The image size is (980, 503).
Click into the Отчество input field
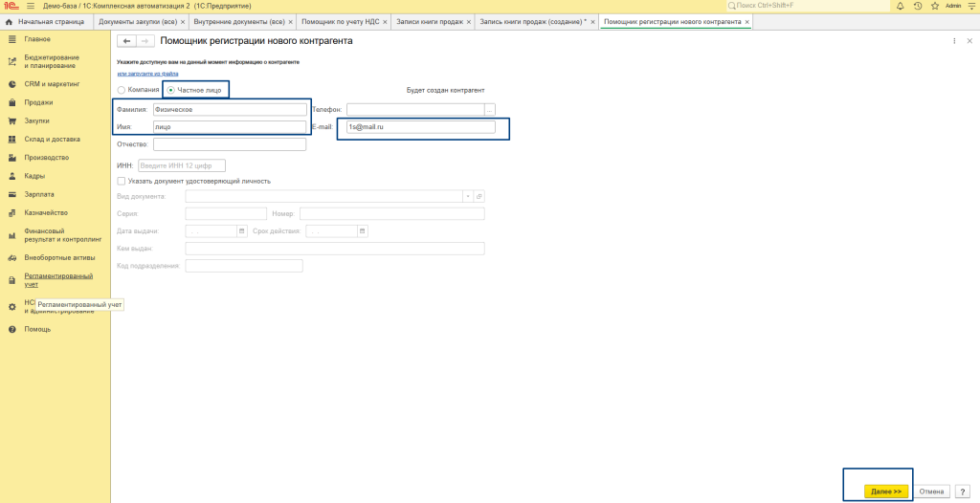230,144
